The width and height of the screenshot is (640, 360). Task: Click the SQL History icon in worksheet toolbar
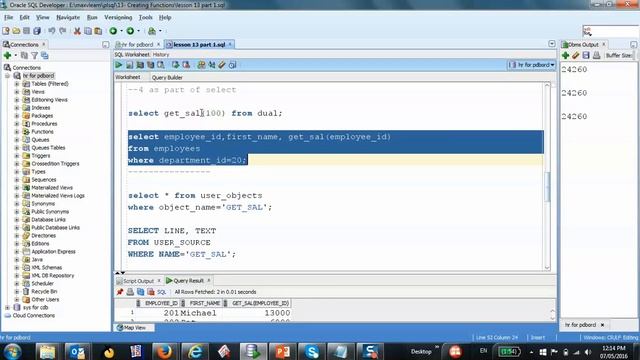point(233,65)
